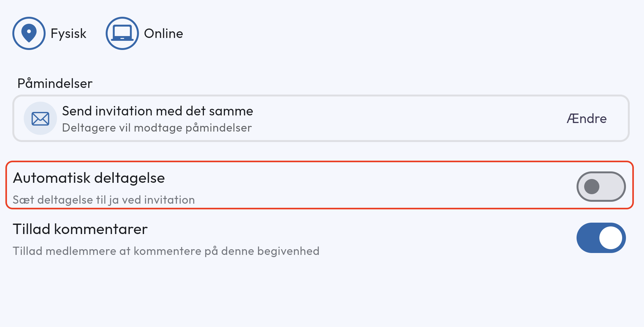Choose the "Fysisk" text label
The image size is (644, 327).
pos(68,34)
